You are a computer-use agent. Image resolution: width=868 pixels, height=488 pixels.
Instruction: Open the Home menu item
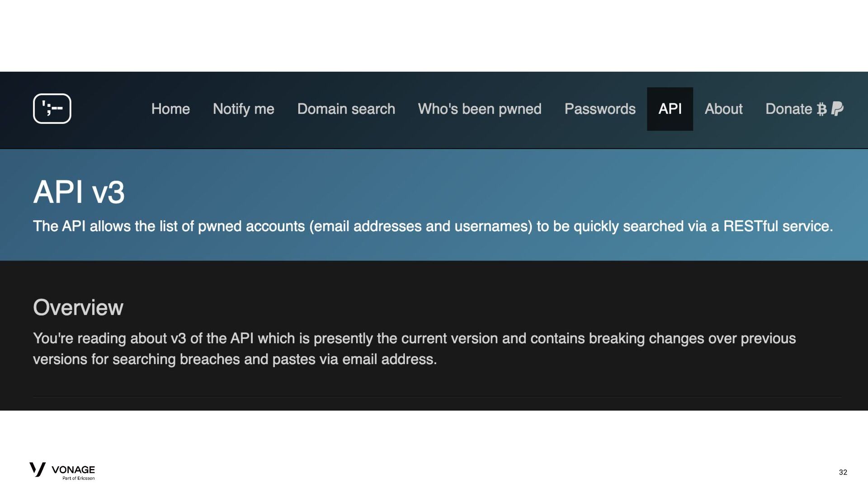pos(170,109)
